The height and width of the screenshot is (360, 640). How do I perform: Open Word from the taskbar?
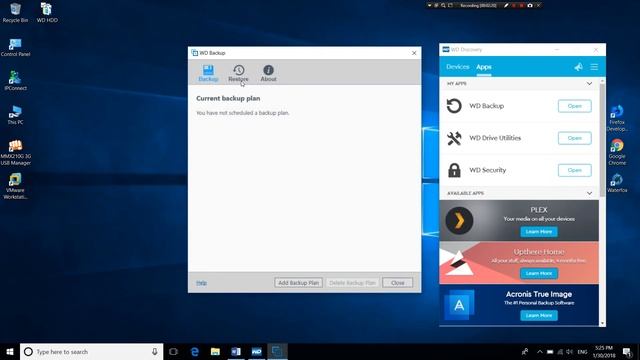pyautogui.click(x=236, y=351)
